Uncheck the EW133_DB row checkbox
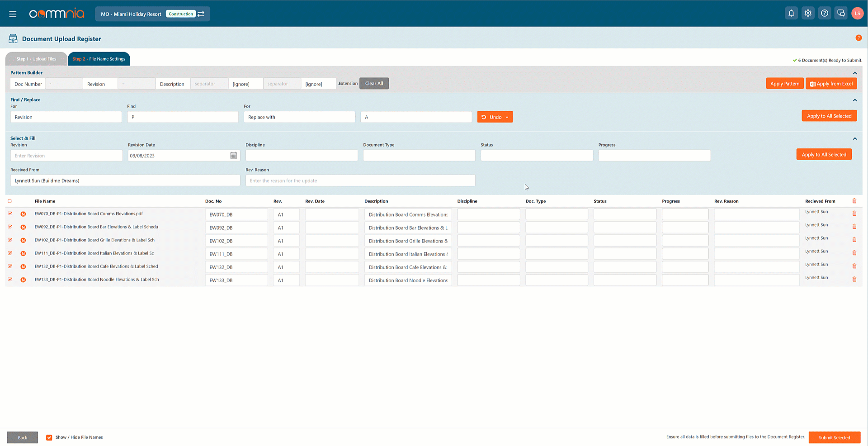Screen dimensions: 868x446 pyautogui.click(x=10, y=279)
